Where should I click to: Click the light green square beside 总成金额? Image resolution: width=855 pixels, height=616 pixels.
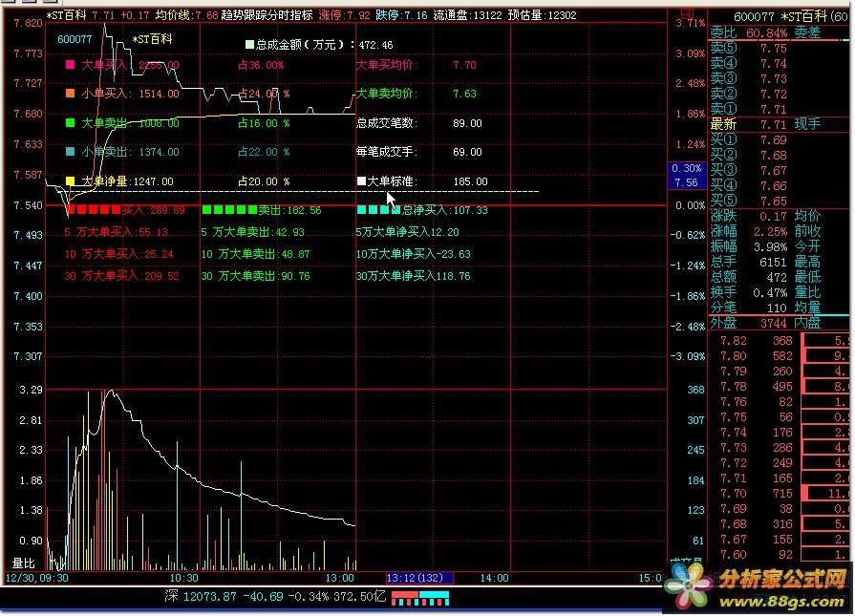249,44
